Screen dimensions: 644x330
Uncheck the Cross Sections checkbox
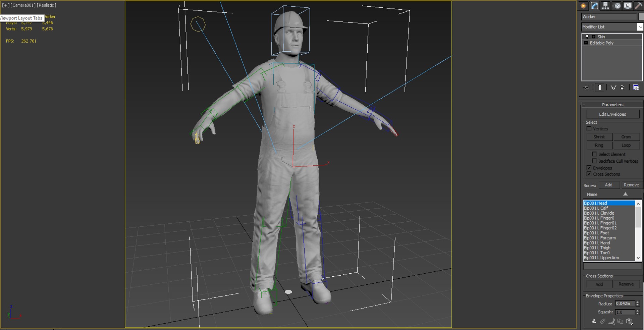pos(589,174)
